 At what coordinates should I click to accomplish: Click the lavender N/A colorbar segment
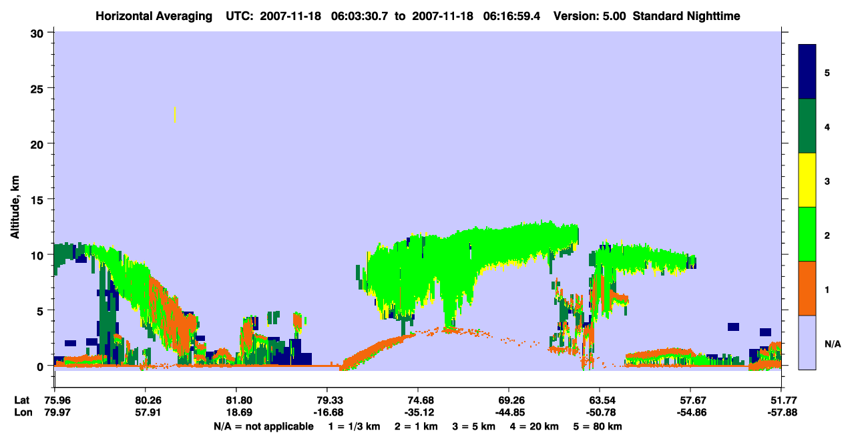click(807, 342)
